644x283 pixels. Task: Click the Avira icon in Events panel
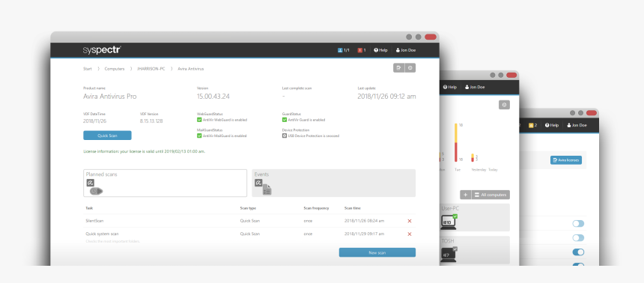point(258,183)
